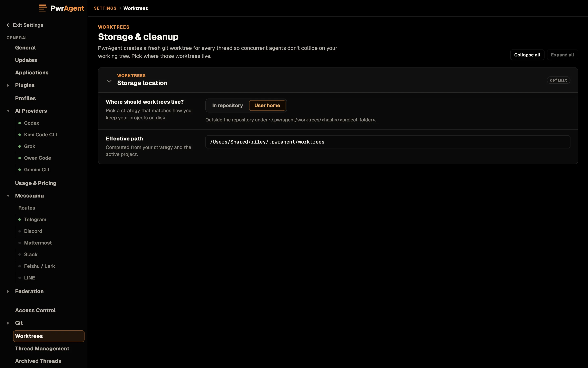This screenshot has height=368, width=588.
Task: Expand the Git group arrow
Action: pyautogui.click(x=8, y=323)
